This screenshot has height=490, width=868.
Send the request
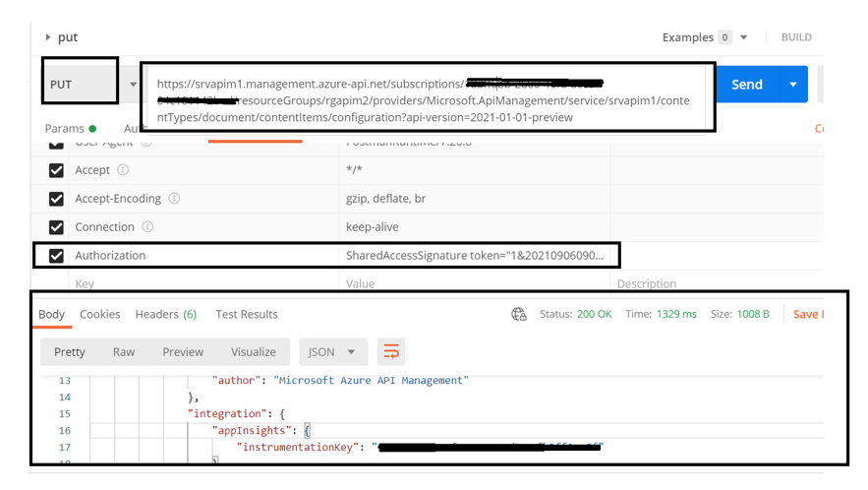click(x=747, y=85)
